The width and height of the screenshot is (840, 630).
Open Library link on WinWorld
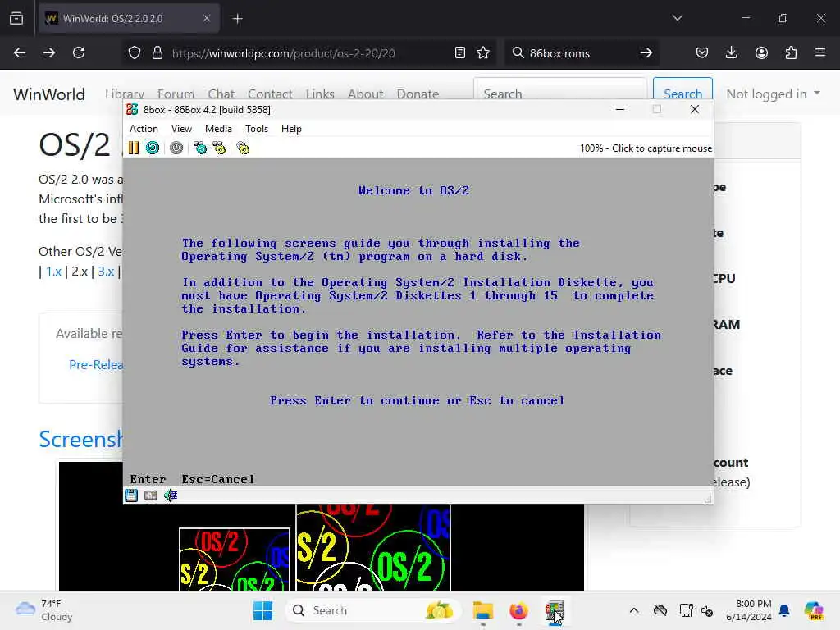pos(125,94)
